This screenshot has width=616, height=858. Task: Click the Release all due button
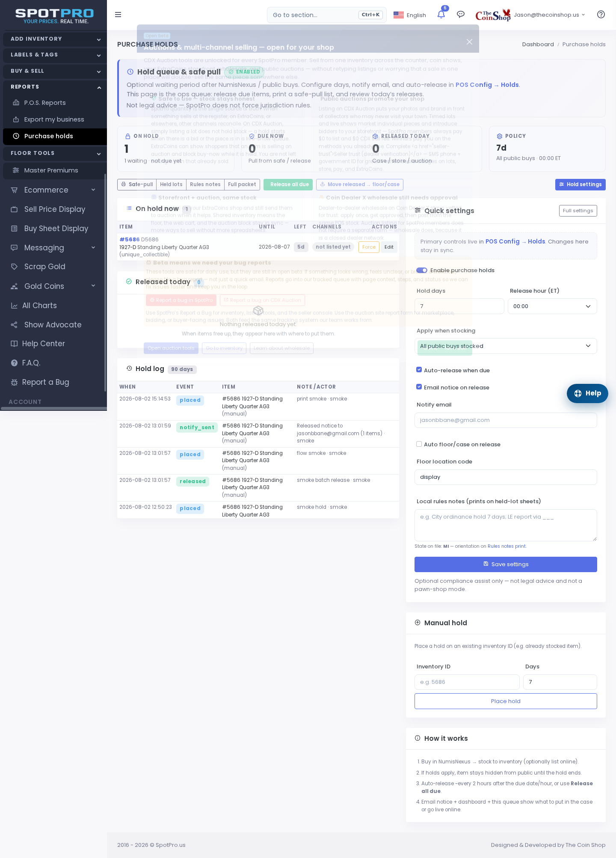pyautogui.click(x=288, y=184)
